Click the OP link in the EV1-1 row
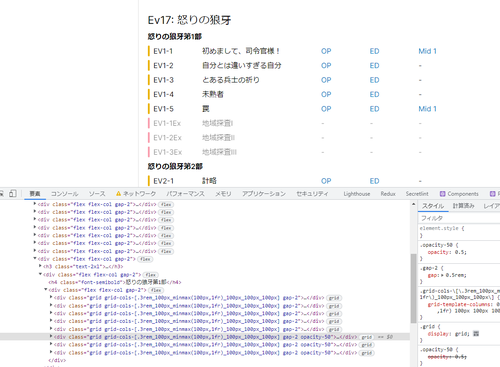 pos(326,51)
